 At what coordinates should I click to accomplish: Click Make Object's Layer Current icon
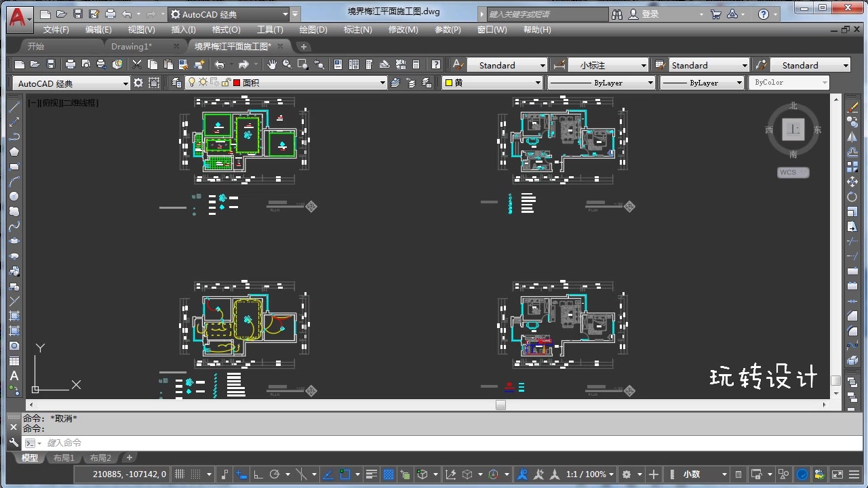pos(396,83)
